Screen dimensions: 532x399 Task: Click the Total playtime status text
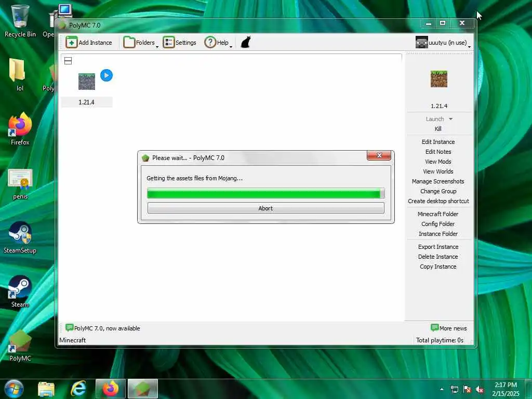click(440, 340)
